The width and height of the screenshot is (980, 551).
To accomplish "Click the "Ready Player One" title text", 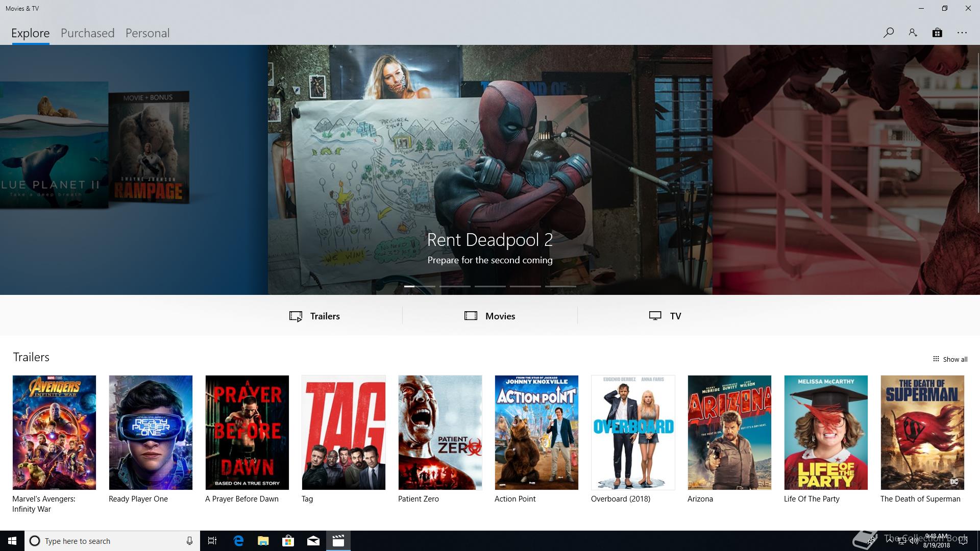I will point(138,499).
